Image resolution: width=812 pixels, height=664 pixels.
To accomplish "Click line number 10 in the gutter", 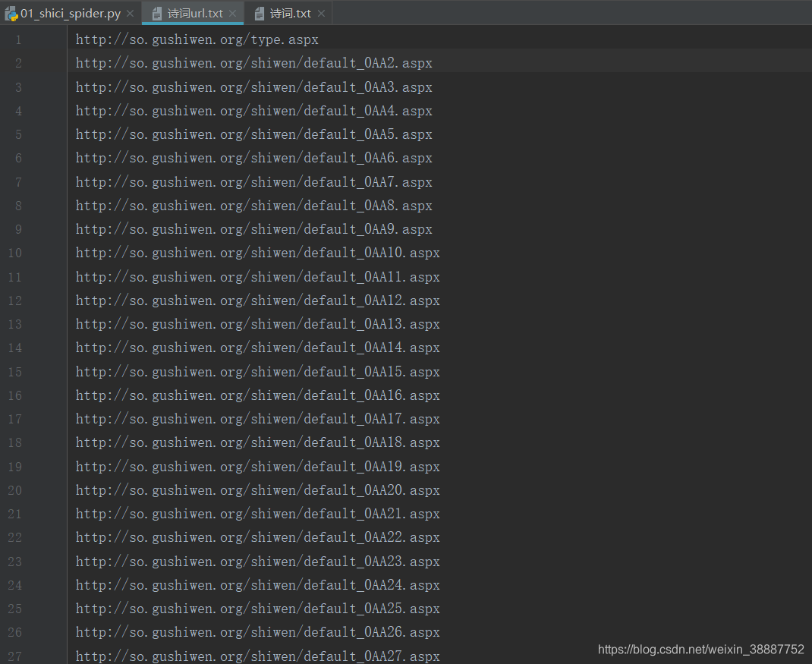I will [15, 253].
